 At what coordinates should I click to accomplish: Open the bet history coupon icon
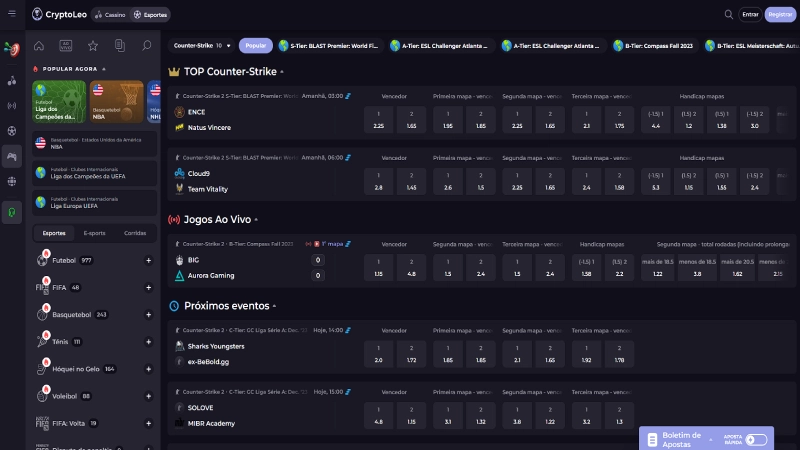pos(120,45)
